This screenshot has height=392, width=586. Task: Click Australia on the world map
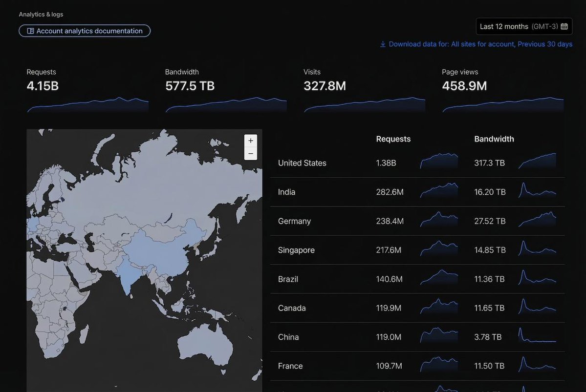(x=206, y=345)
